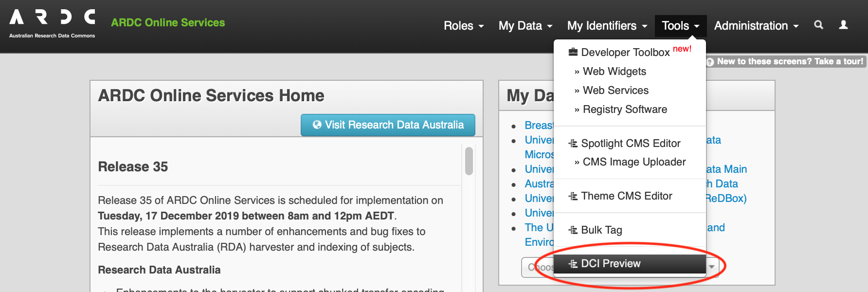This screenshot has width=868, height=292.
Task: Click Visit Research Data Australia button
Action: click(388, 125)
